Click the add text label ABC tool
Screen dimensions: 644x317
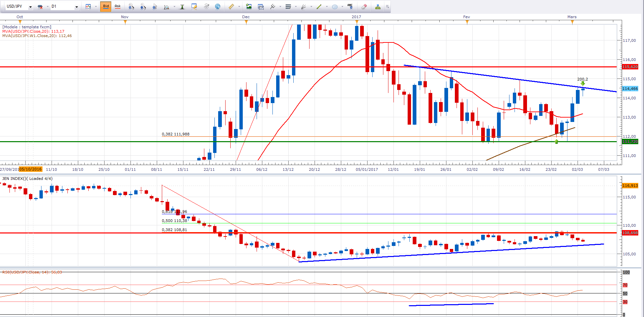350,6
